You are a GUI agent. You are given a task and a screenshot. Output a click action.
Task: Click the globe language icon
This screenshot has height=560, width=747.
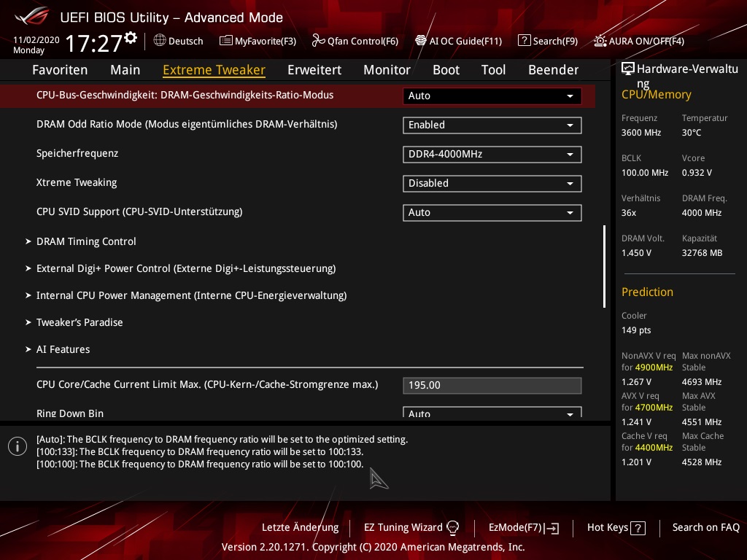point(160,41)
